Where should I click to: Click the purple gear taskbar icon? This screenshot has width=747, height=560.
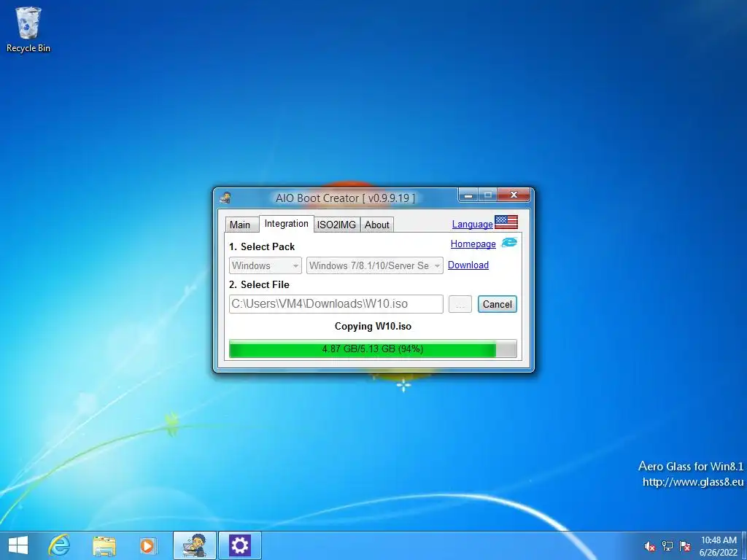239,545
